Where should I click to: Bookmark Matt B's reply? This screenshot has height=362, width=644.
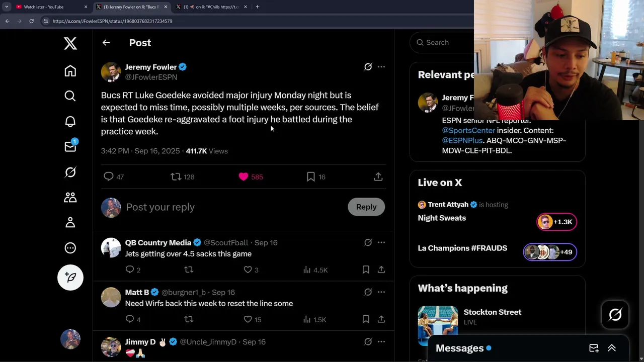point(366,319)
